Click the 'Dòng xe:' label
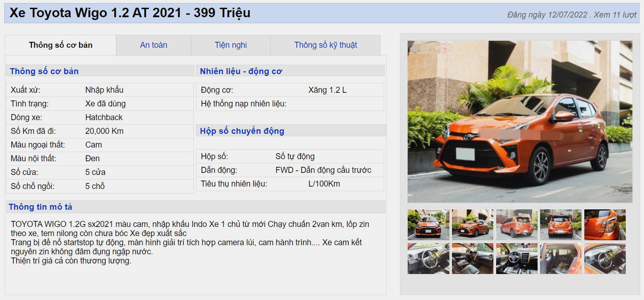This screenshot has height=300, width=644. click(26, 117)
